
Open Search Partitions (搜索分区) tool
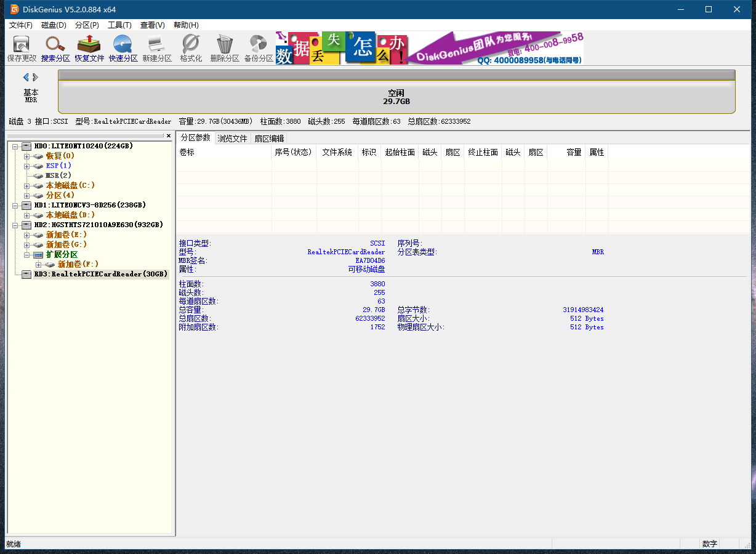pos(55,49)
